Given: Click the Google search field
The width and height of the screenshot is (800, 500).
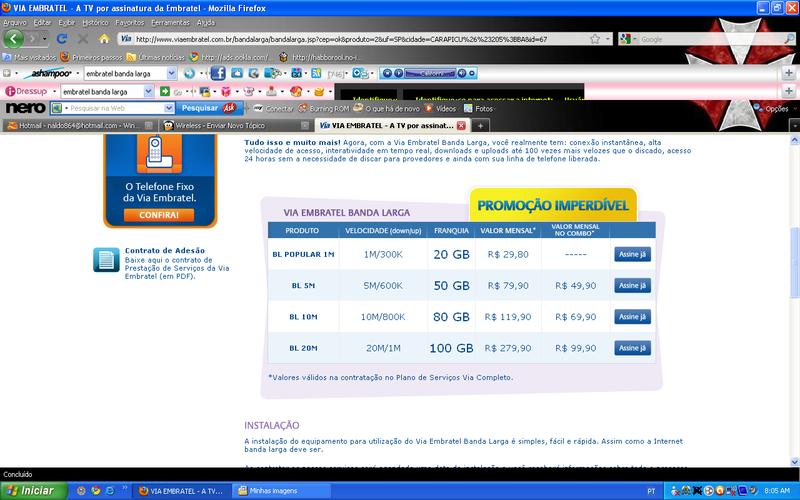Looking at the screenshot, I should point(709,39).
